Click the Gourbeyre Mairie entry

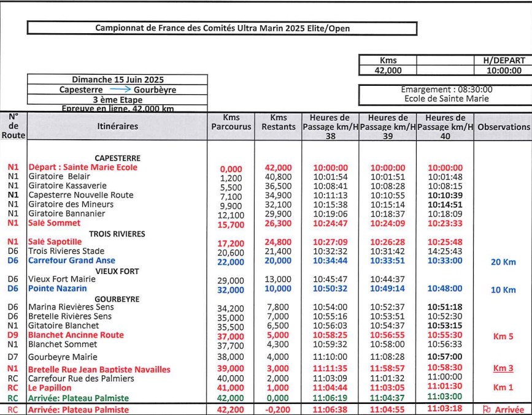tap(63, 356)
